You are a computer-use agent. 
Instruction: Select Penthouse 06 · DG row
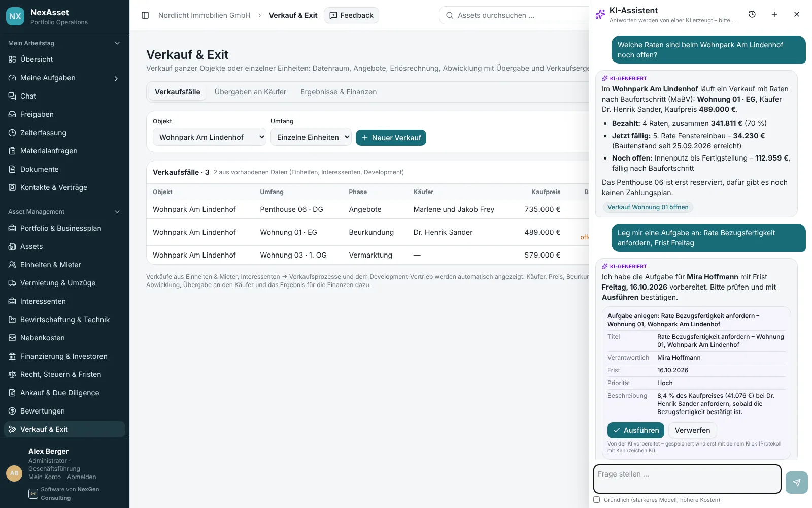(367, 209)
